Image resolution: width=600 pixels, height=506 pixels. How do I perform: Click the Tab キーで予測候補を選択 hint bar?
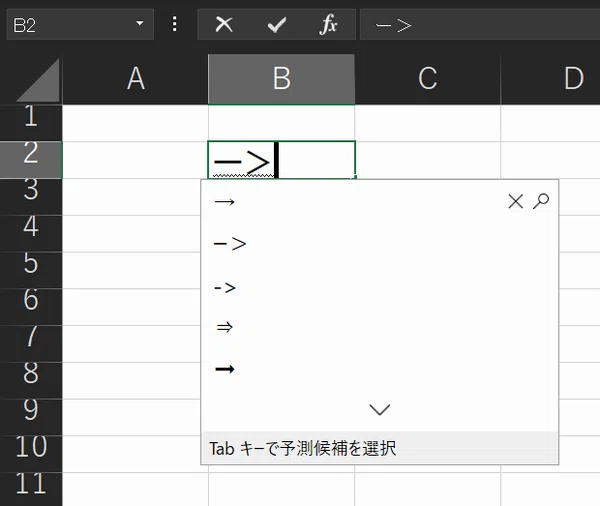(x=379, y=448)
